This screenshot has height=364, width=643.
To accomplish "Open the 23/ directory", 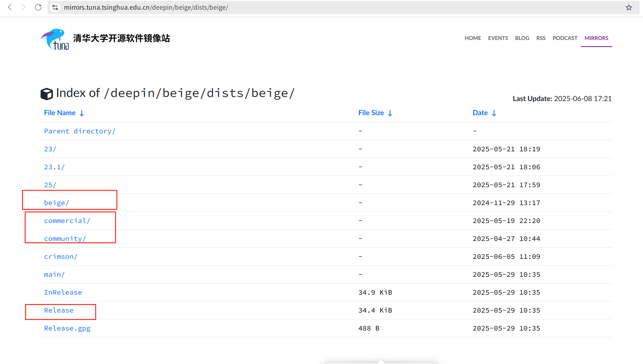I will (x=50, y=149).
